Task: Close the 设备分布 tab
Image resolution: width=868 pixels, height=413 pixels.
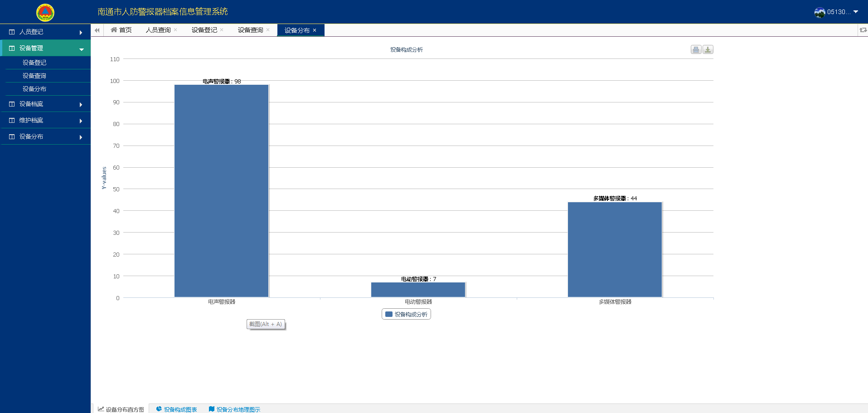Action: pos(315,30)
